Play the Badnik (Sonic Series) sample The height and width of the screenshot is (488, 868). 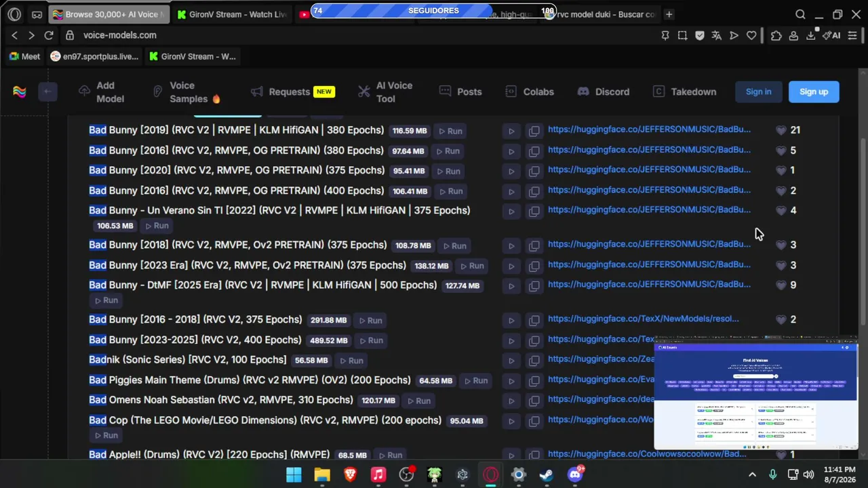(x=511, y=361)
